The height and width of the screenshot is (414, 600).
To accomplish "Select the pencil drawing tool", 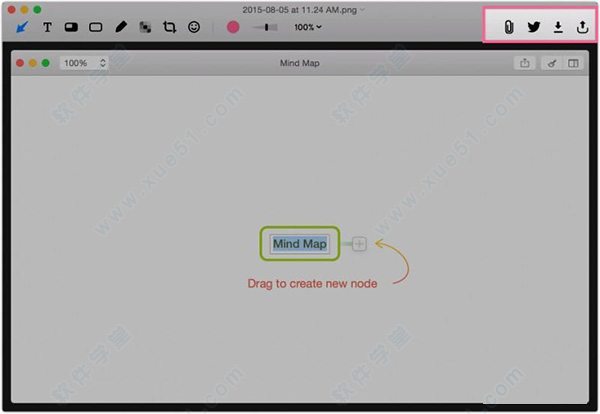I will tap(121, 27).
